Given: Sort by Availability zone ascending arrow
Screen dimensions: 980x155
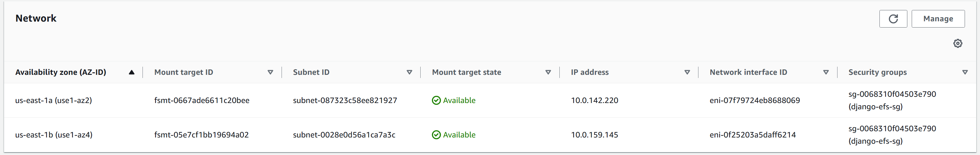Looking at the screenshot, I should [x=132, y=72].
